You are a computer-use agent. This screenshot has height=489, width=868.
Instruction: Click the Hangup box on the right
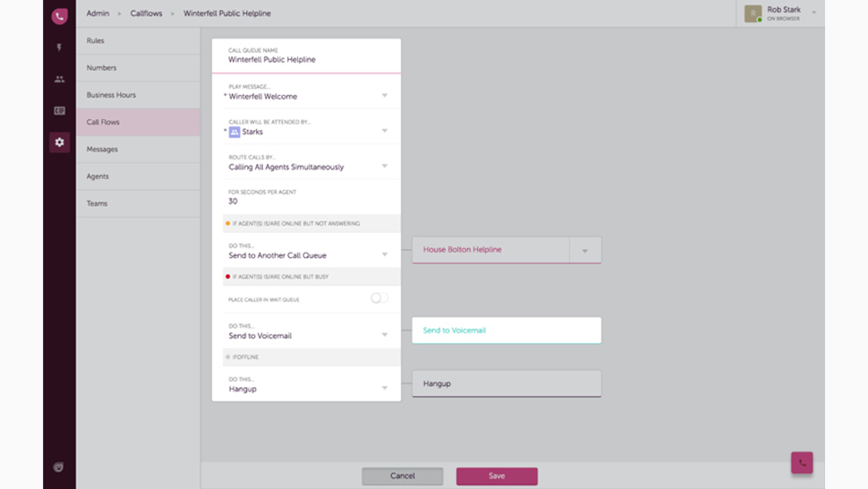click(x=506, y=383)
